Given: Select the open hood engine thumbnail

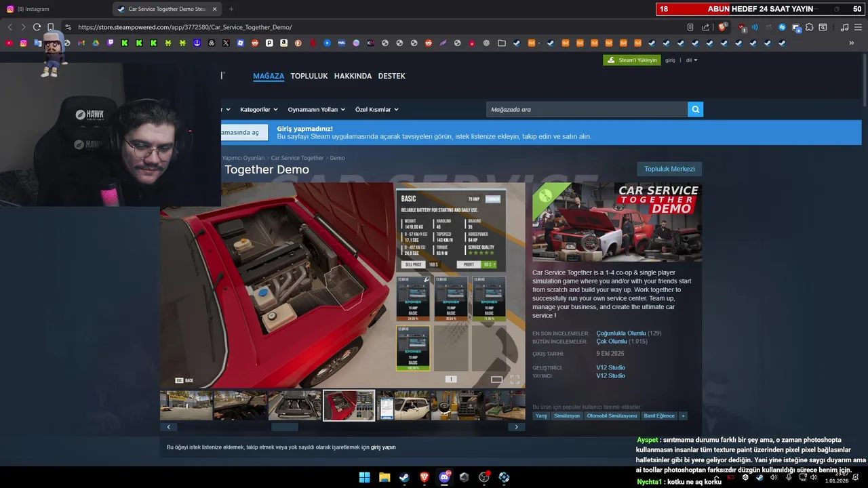Looking at the screenshot, I should click(x=294, y=405).
